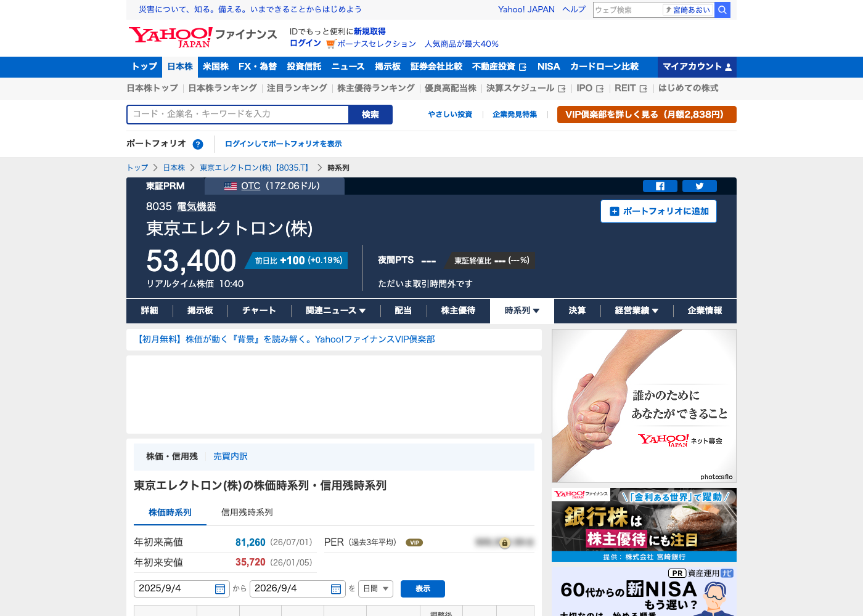
Task: Click the 60代からの新NISA ad banner
Action: tap(644, 591)
